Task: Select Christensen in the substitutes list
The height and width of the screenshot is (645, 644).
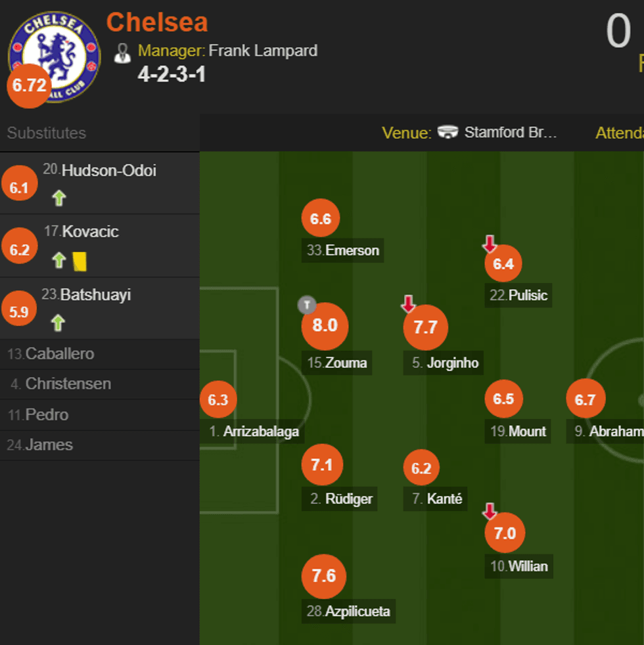Action: 68,384
